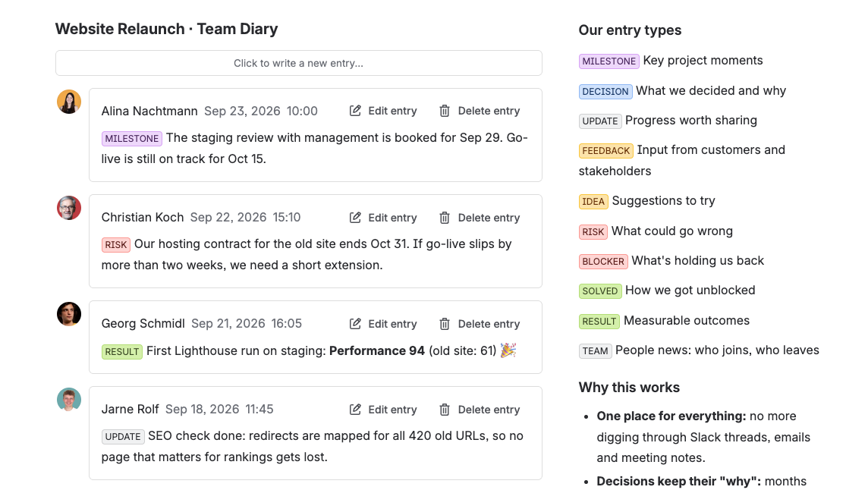
Task: Click the party popper emoji in Georg's entry
Action: [508, 350]
